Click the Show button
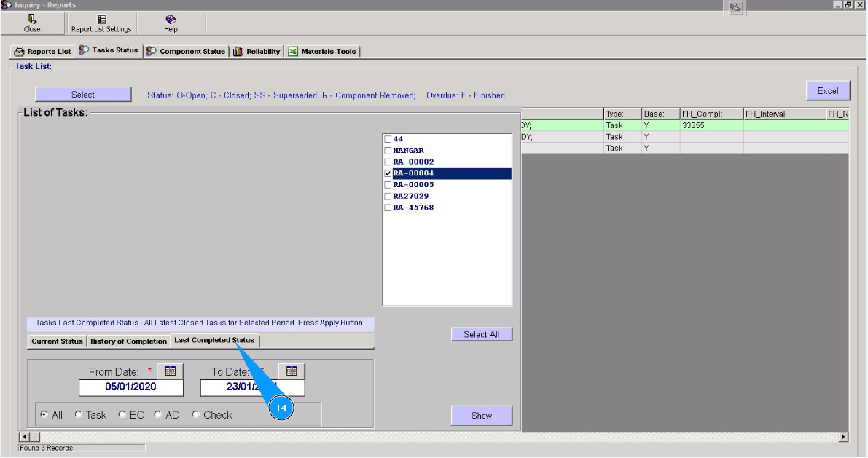This screenshot has width=868, height=458. (x=481, y=416)
